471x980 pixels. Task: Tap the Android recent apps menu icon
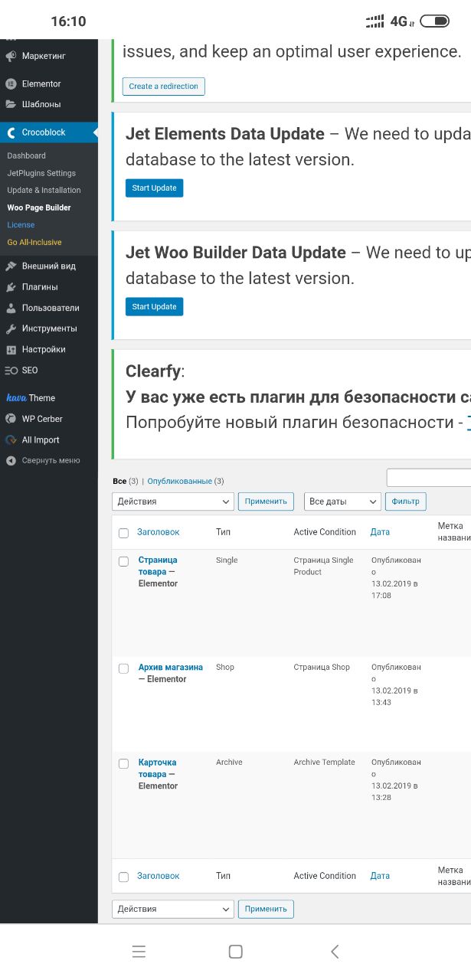(x=139, y=952)
